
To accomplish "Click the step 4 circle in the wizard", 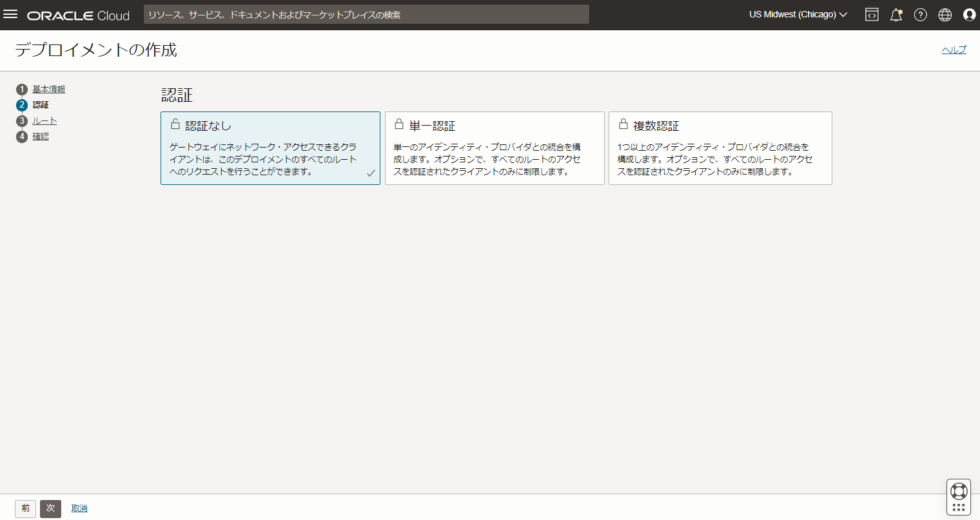I will (22, 137).
